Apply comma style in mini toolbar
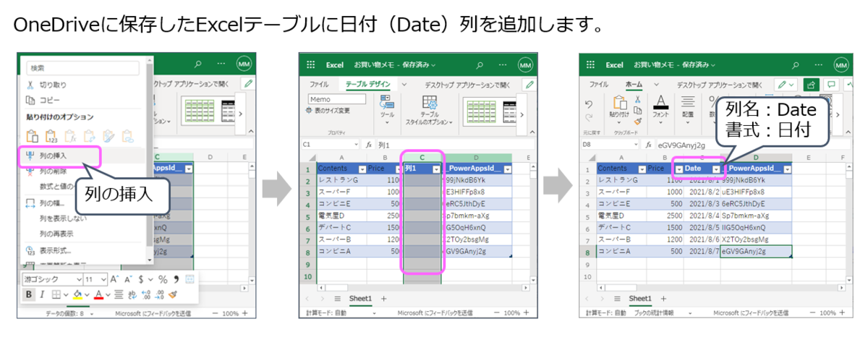Viewport: 868px width, 340px height. [x=176, y=279]
